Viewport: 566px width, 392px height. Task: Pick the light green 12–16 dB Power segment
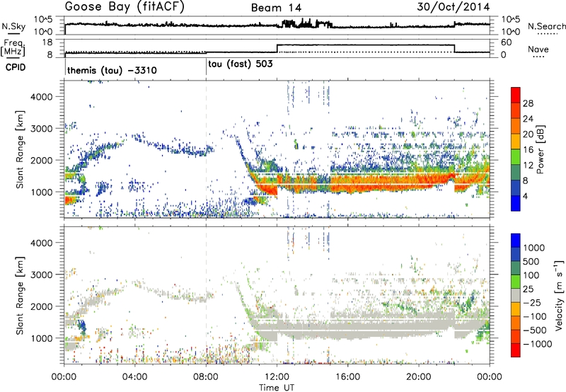click(x=516, y=157)
